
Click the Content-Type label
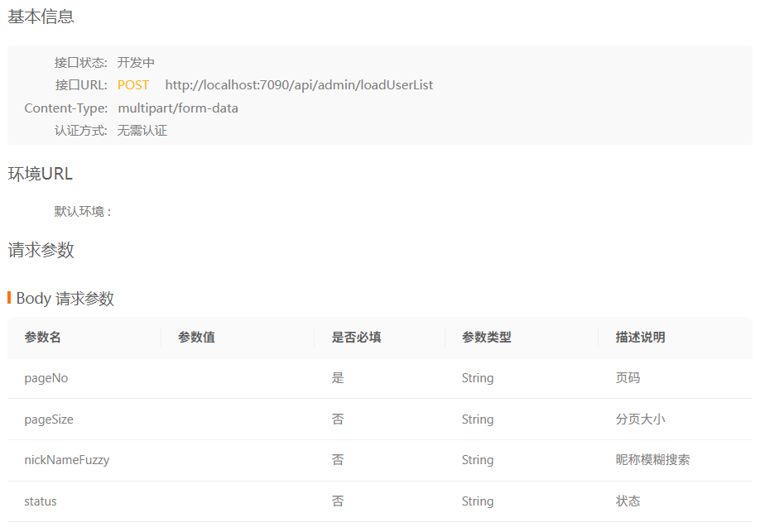pos(66,108)
